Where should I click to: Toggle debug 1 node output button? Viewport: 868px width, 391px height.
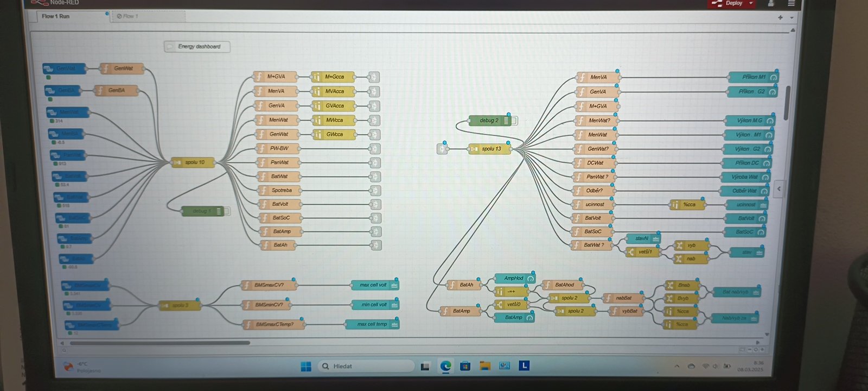pyautogui.click(x=227, y=211)
